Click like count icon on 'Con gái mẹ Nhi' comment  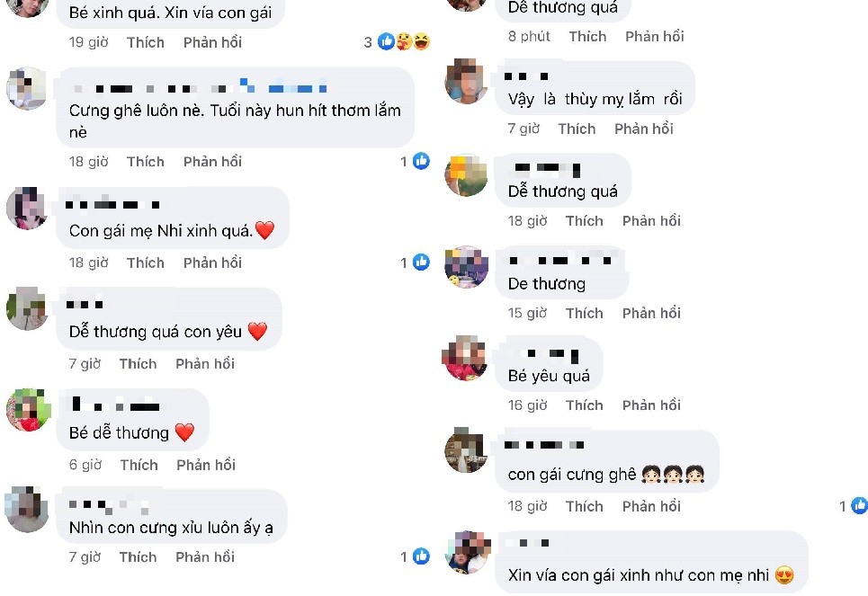click(x=421, y=262)
